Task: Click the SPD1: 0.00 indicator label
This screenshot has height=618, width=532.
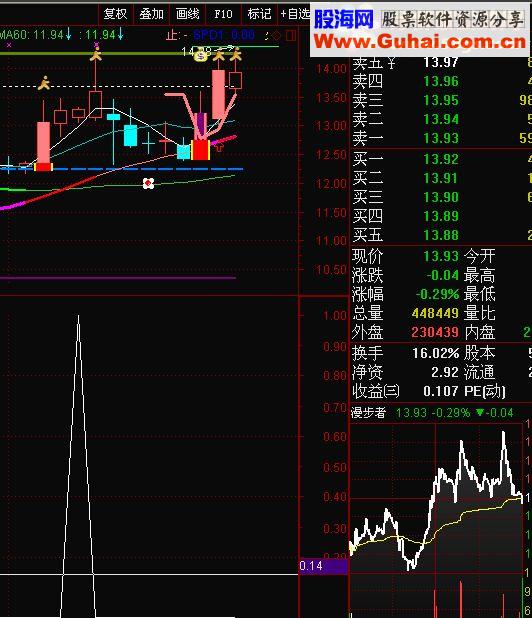Action: (x=224, y=35)
